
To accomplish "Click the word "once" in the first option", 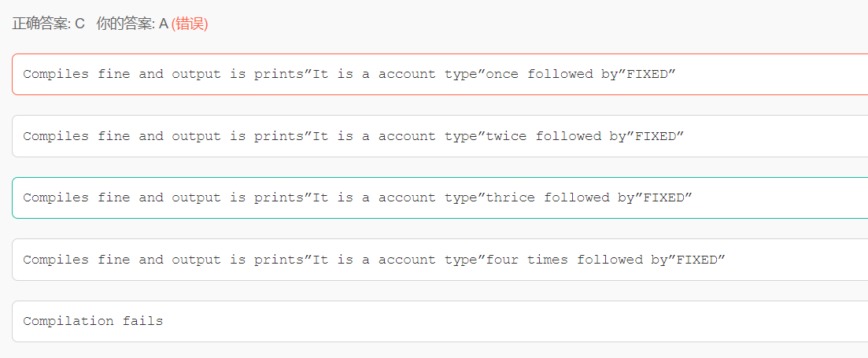I will pyautogui.click(x=503, y=75).
